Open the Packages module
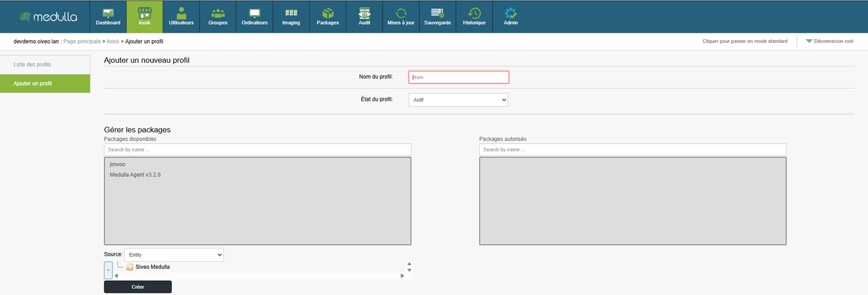 [328, 17]
